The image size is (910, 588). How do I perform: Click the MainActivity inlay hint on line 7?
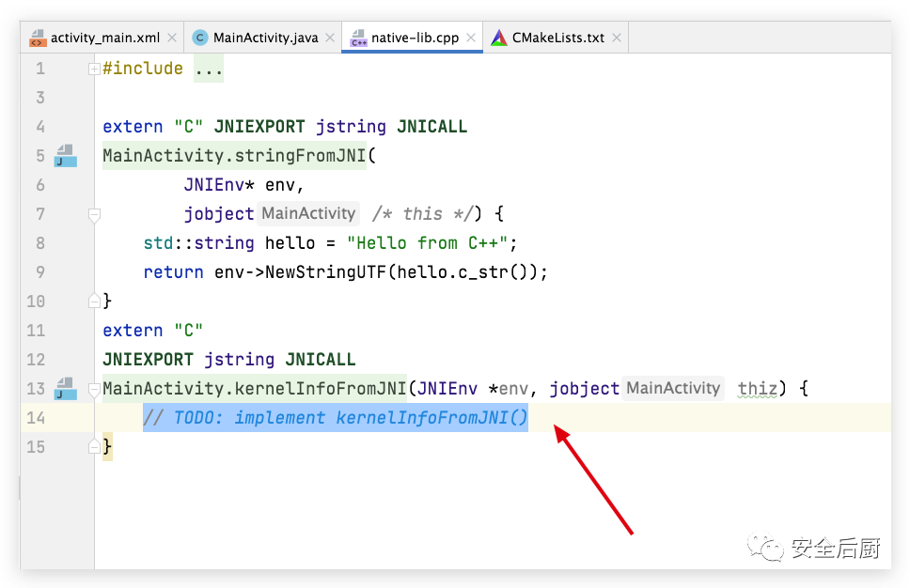(308, 213)
